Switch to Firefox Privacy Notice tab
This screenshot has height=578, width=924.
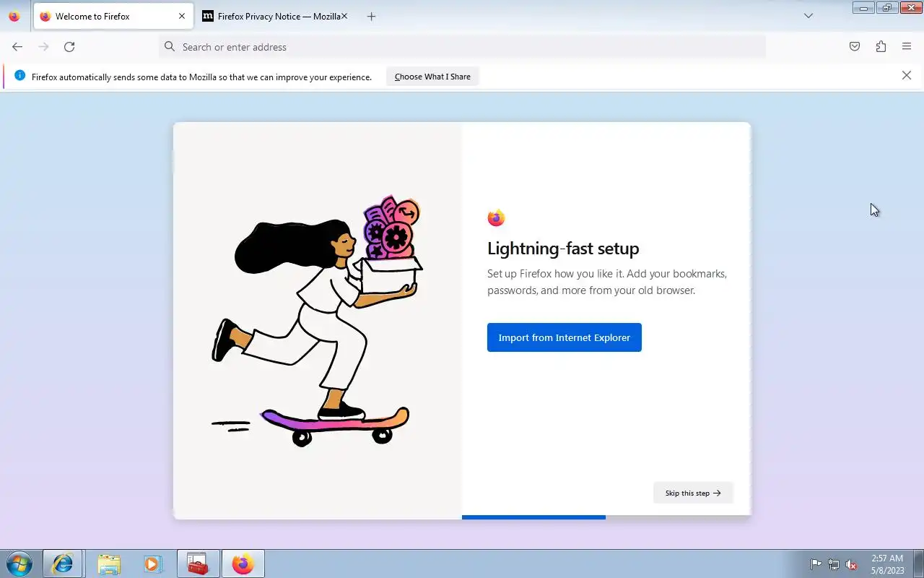tap(275, 16)
